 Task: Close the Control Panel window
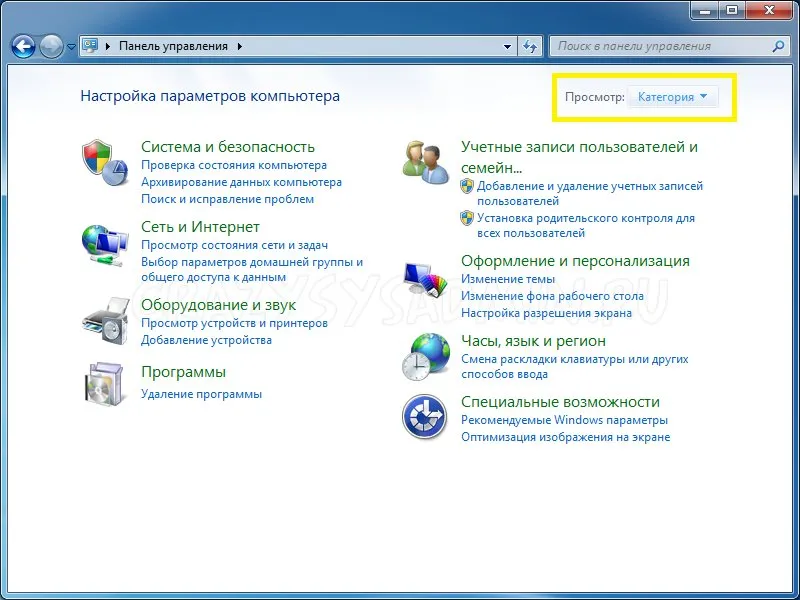[x=769, y=10]
